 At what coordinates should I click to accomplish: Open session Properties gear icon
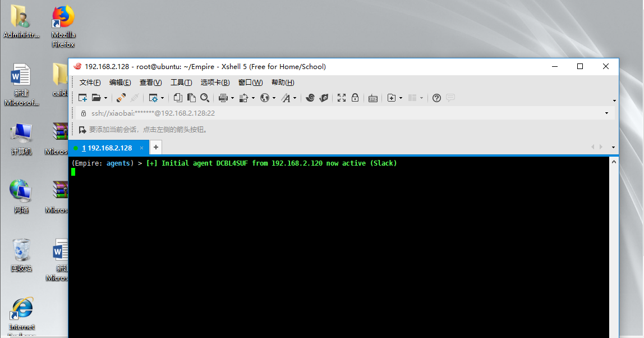click(153, 98)
